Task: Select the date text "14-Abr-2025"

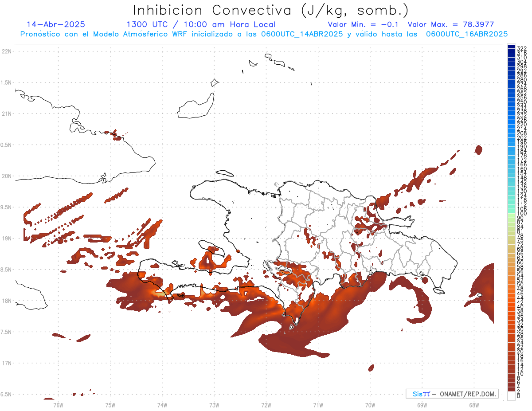Action: point(56,24)
